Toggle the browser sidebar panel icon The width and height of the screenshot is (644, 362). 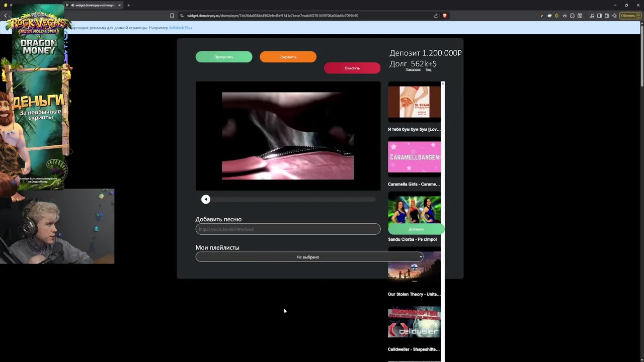click(x=599, y=16)
